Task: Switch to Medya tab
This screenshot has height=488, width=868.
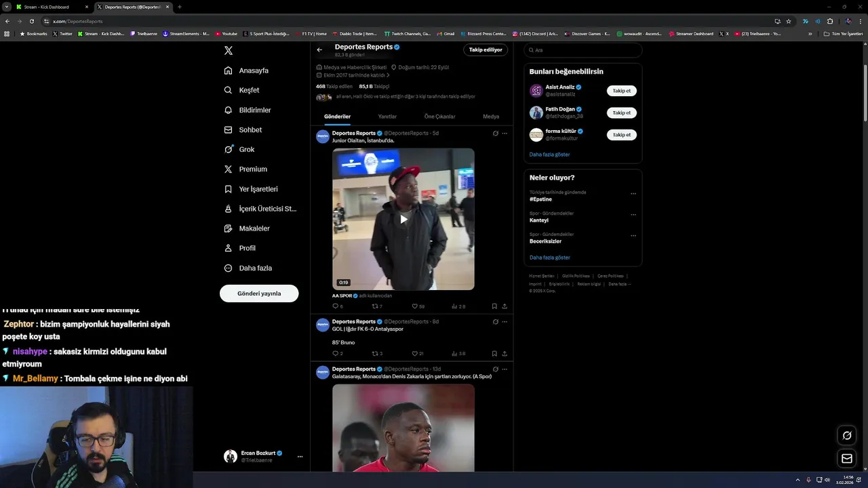Action: coord(491,117)
